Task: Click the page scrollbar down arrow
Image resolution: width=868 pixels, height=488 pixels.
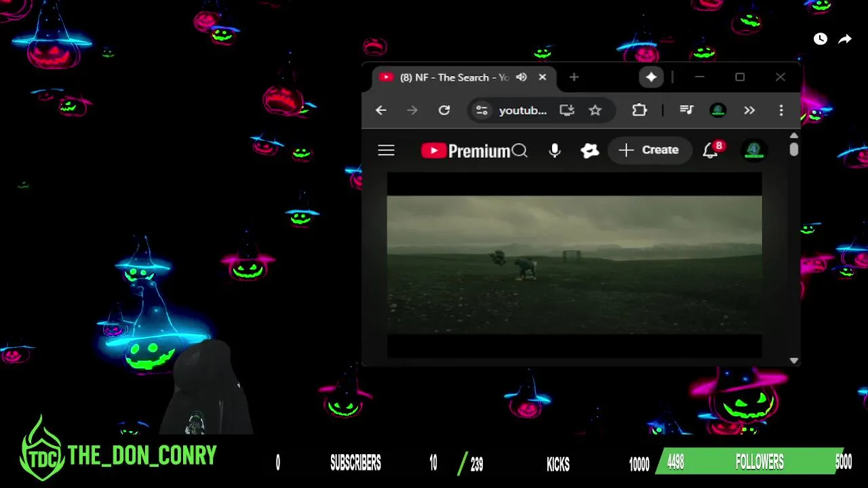Action: 794,361
